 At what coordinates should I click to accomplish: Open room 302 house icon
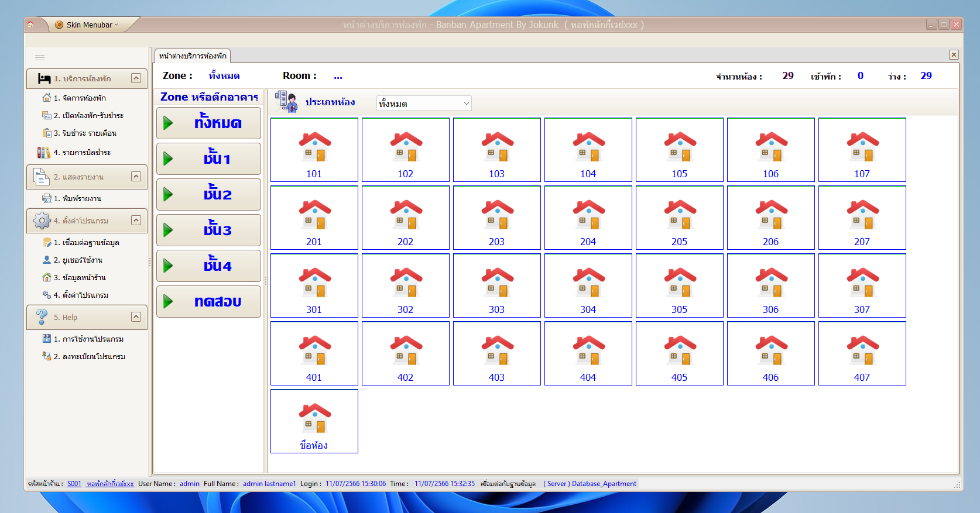[x=406, y=283]
